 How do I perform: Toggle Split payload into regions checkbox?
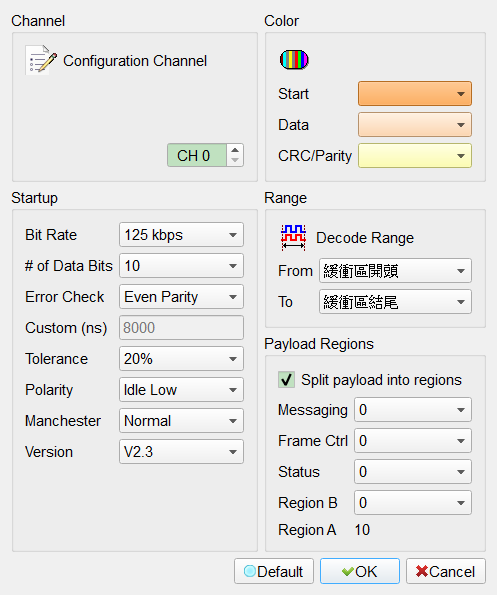point(286,379)
